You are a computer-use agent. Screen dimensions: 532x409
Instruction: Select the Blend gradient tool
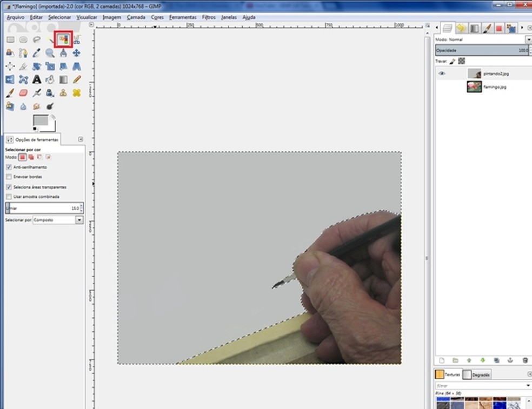(63, 80)
